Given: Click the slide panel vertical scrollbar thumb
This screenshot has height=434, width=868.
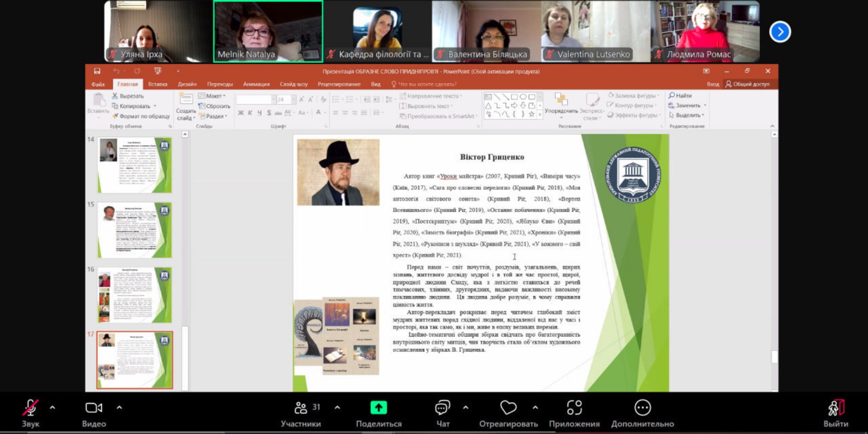Looking at the screenshot, I should coord(185,358).
